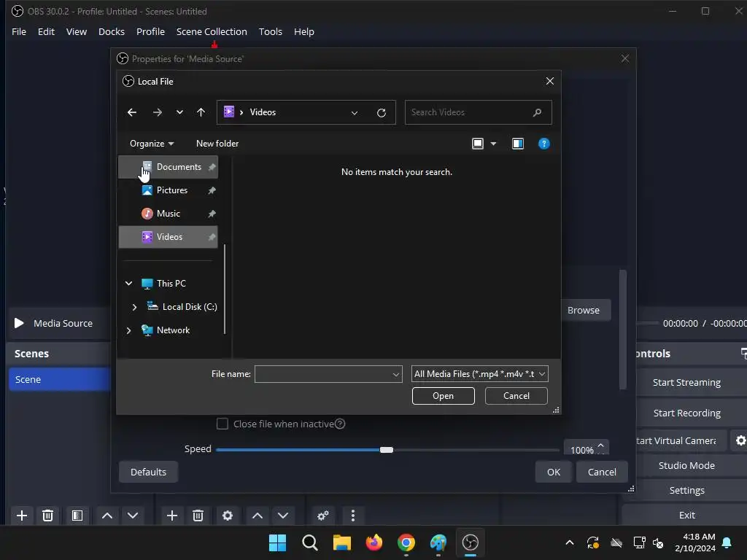Go back in the Local File dialog
Screen dimensions: 747x560
[132, 112]
